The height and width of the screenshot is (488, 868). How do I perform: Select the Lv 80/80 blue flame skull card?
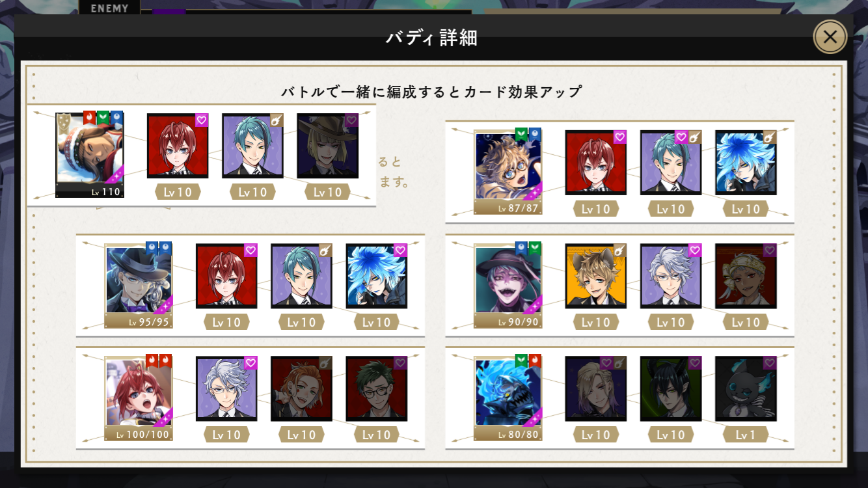508,398
